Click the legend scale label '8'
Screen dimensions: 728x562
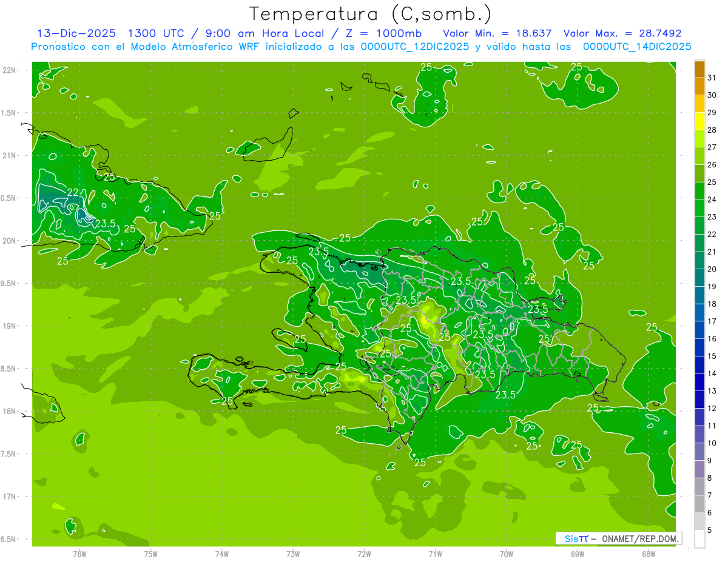[710, 478]
